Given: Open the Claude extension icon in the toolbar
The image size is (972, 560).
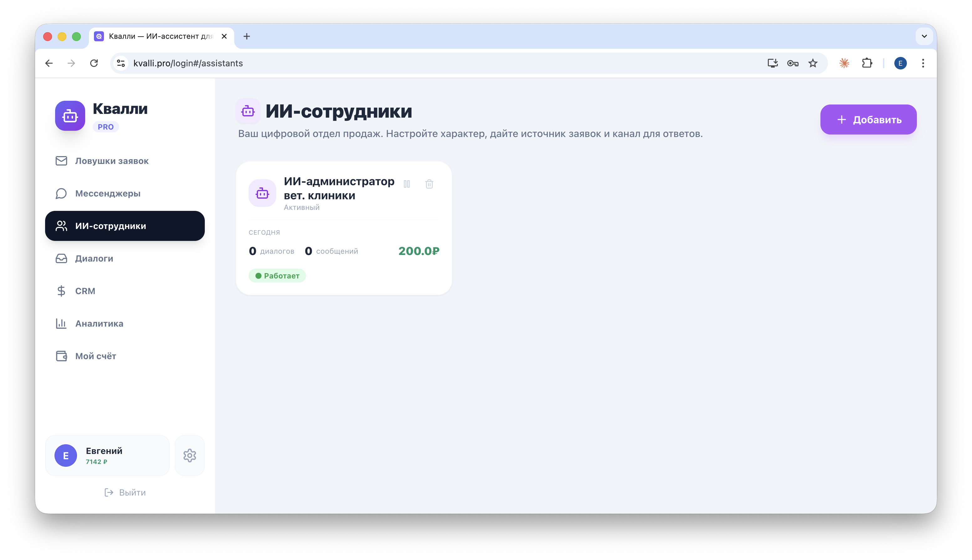Looking at the screenshot, I should (844, 63).
